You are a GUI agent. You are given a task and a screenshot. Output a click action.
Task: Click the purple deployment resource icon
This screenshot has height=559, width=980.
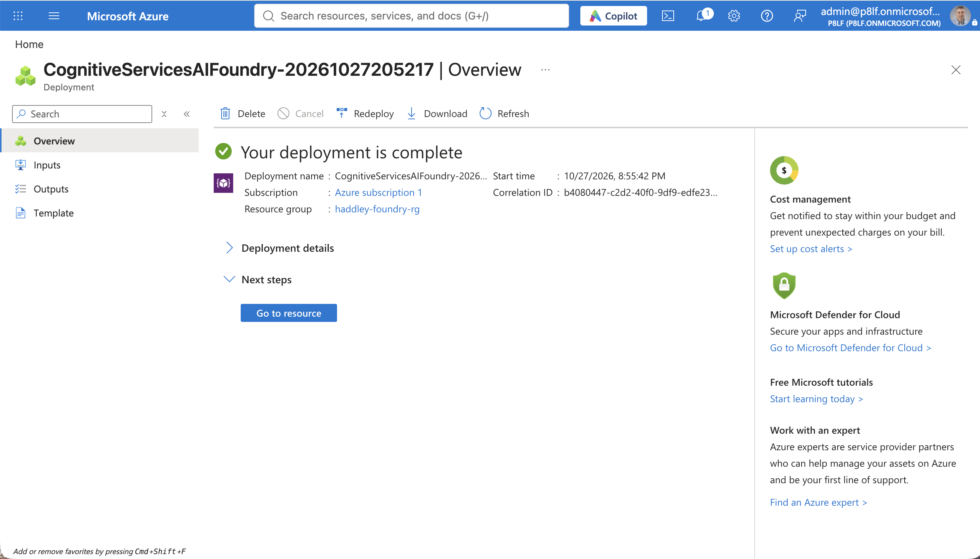click(223, 183)
